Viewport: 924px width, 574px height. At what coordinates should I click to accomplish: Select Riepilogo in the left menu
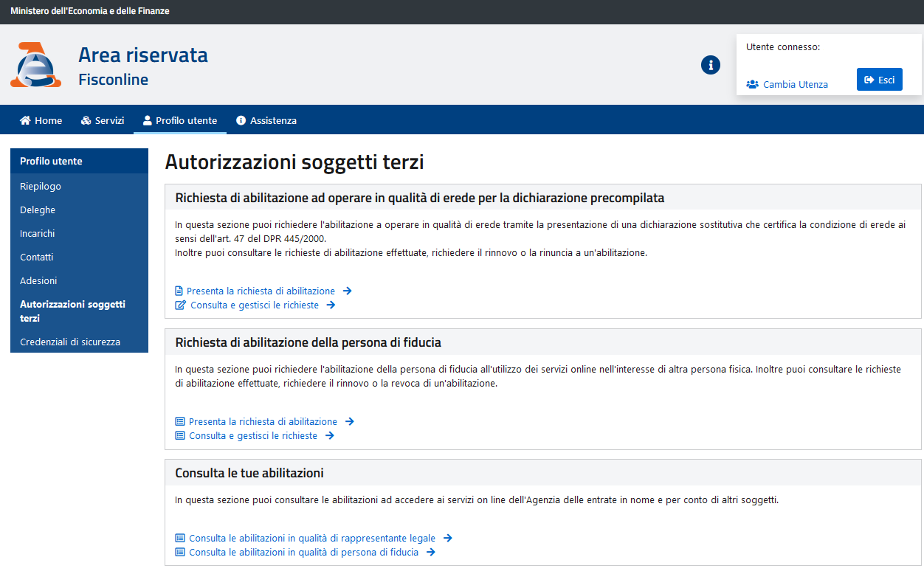coord(40,186)
